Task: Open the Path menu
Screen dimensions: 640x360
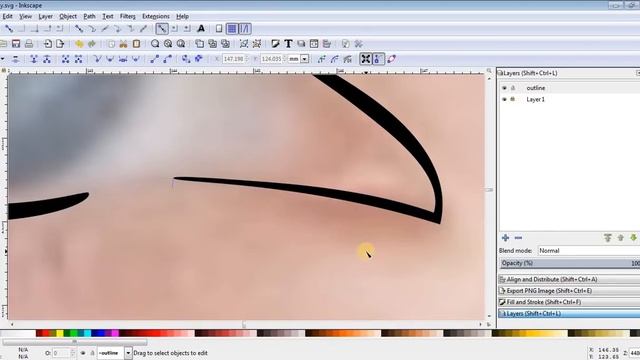Action: pyautogui.click(x=89, y=16)
